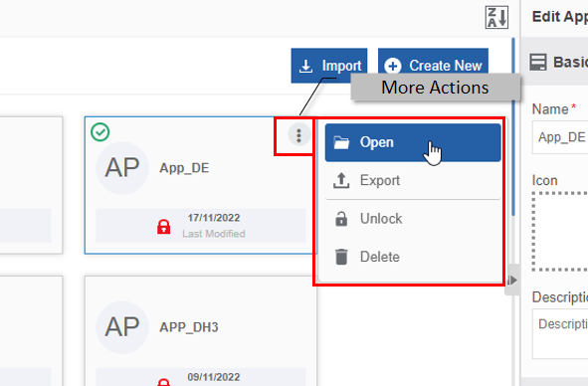The width and height of the screenshot is (588, 386).
Task: Select the App_DE application name
Action: point(184,168)
